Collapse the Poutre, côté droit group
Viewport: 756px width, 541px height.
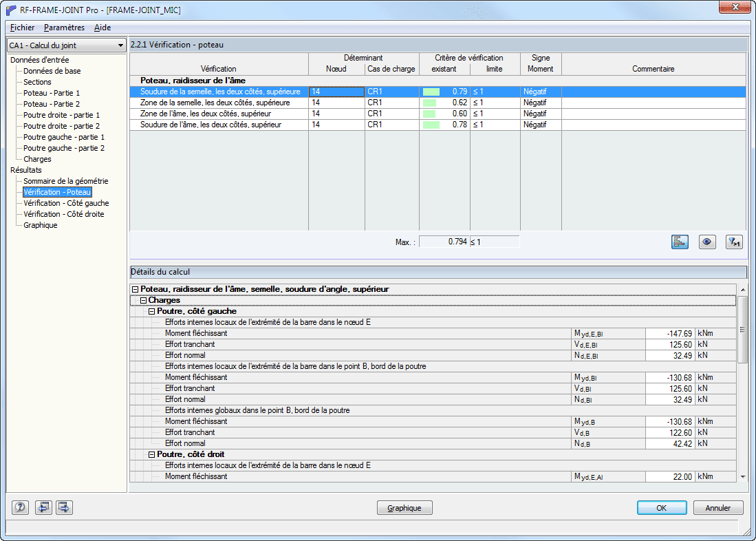click(x=151, y=454)
